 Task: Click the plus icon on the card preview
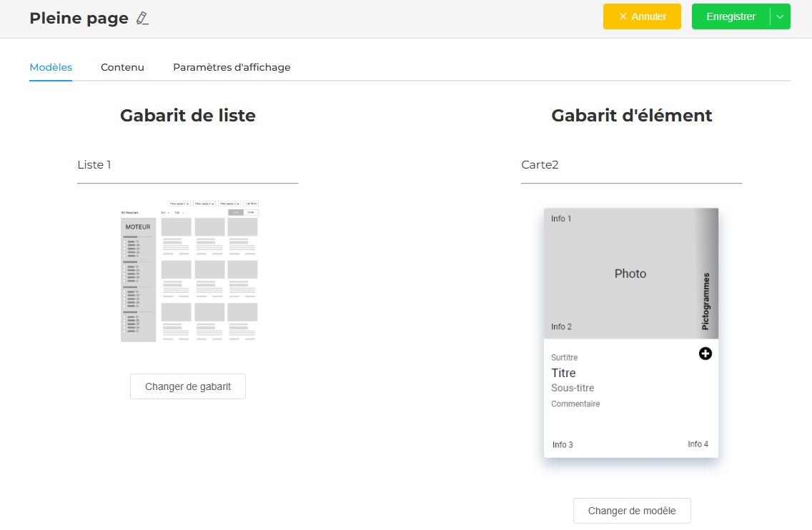coord(705,354)
